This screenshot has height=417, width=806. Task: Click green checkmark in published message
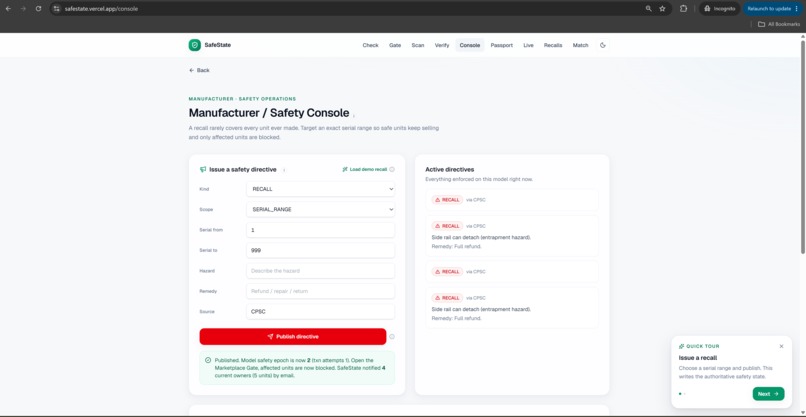click(x=208, y=360)
